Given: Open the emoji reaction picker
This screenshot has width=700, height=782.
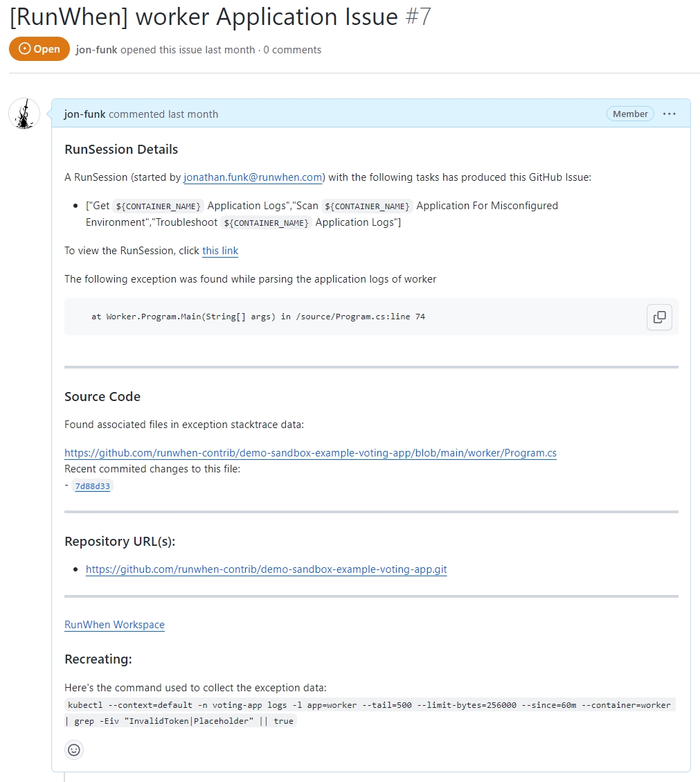Looking at the screenshot, I should 74,749.
